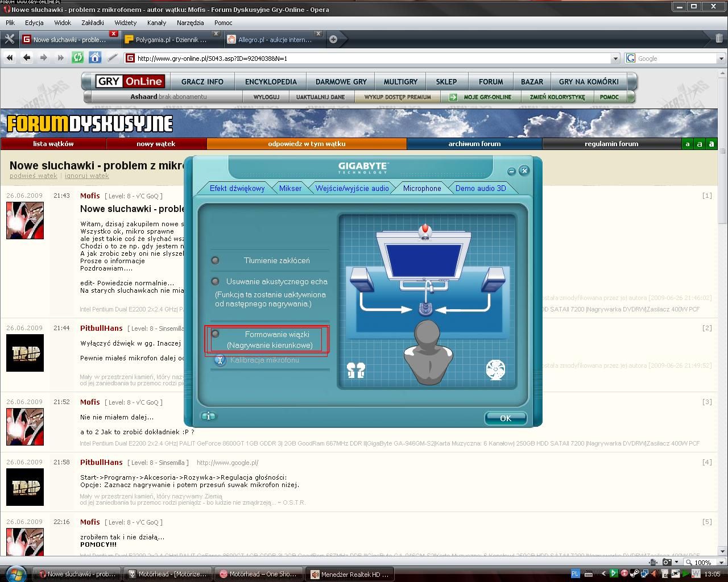Switch to Microphone tab

422,188
